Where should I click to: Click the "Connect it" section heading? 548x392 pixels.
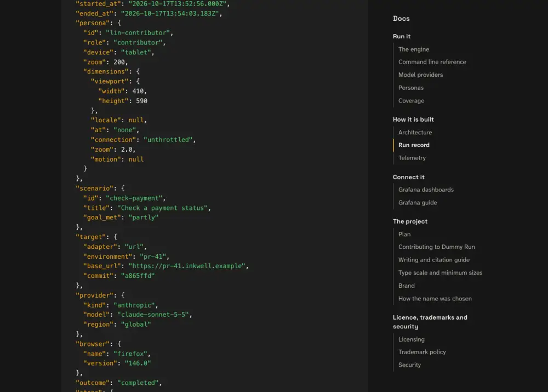[x=408, y=177]
